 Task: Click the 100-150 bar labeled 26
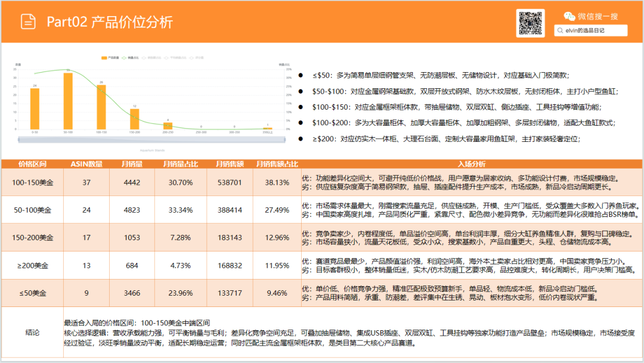[x=101, y=107]
